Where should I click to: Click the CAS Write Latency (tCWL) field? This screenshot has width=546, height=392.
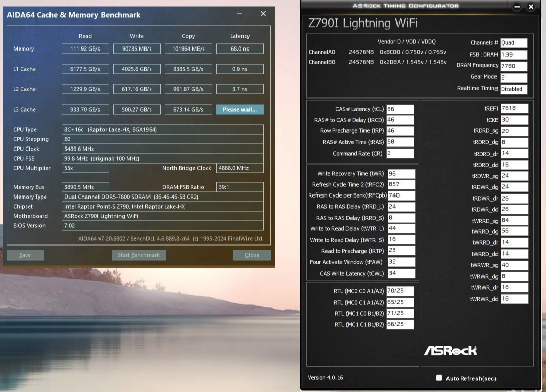coord(402,273)
